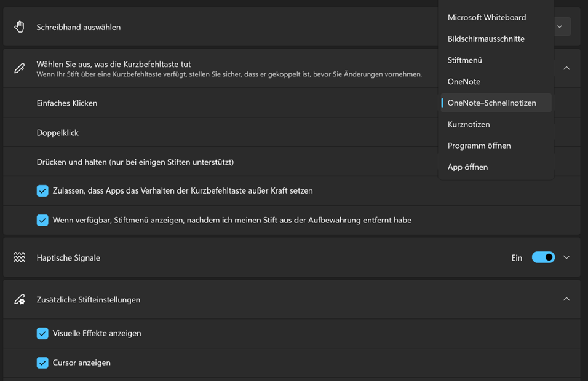Disable Visuelle Effekte anzeigen checkbox
Image resolution: width=588 pixels, height=381 pixels.
point(42,333)
